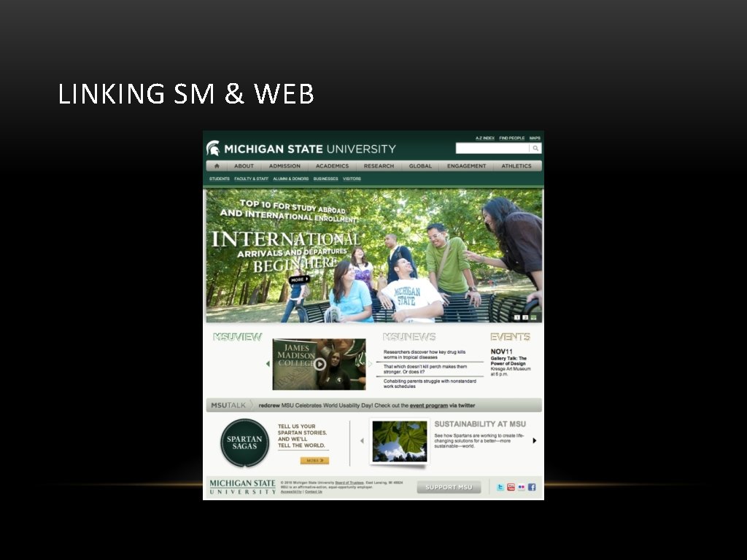This screenshot has height=560, width=747.
Task: Open the Engagement menu
Action: coord(466,166)
